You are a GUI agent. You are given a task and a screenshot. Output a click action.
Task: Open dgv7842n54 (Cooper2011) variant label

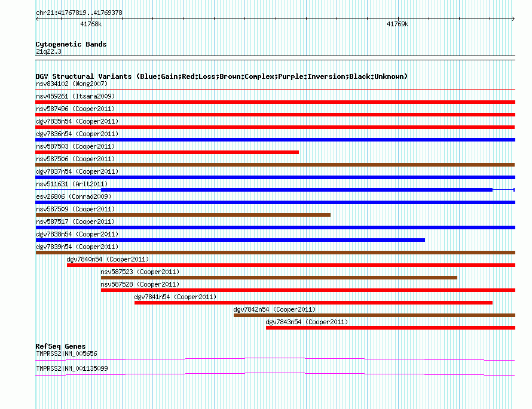pos(274,309)
